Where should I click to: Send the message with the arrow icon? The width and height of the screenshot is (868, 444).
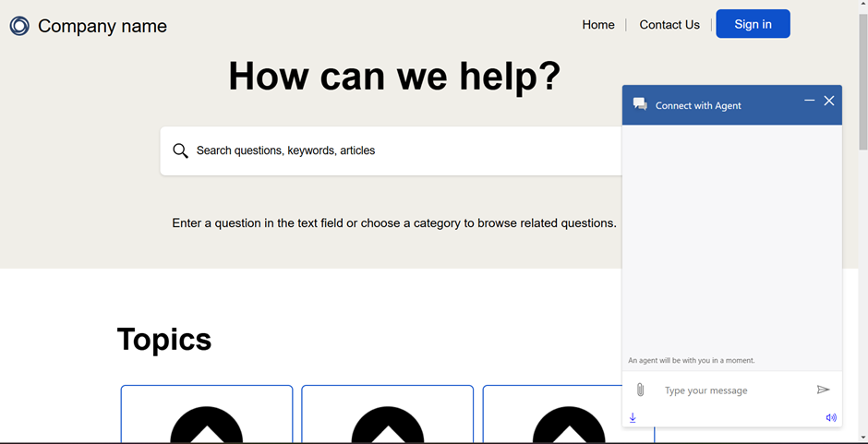coord(824,390)
